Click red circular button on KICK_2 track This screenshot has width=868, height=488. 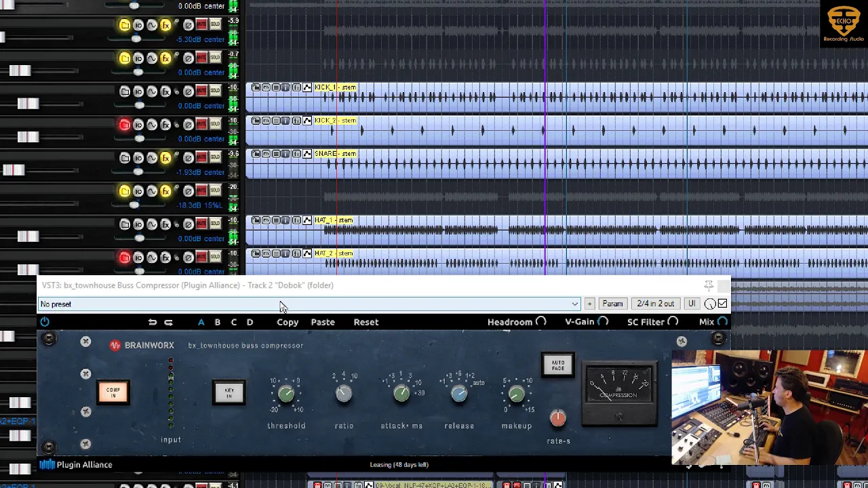pos(125,125)
